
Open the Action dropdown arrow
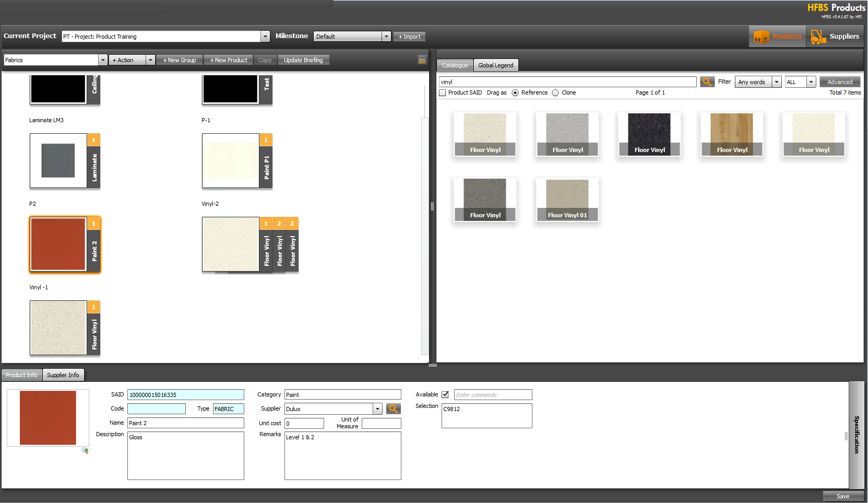[x=150, y=60]
